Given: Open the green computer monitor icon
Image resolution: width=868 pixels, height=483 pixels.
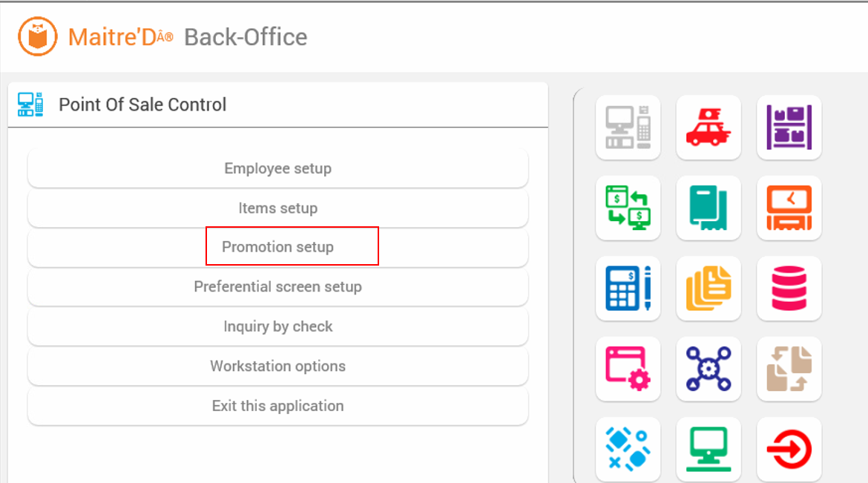Looking at the screenshot, I should [708, 449].
